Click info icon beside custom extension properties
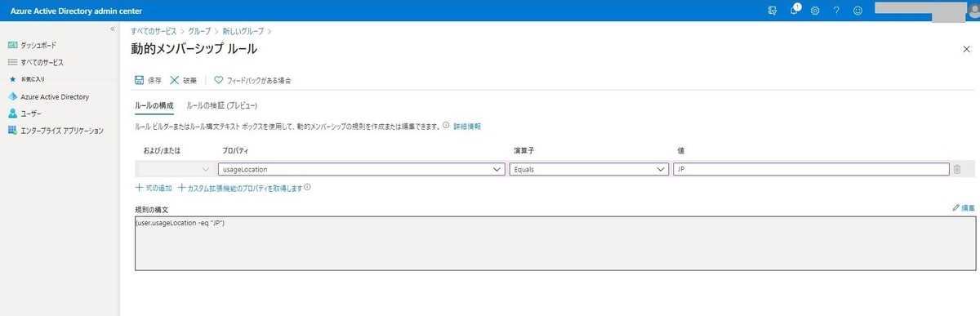This screenshot has width=980, height=316. pyautogui.click(x=308, y=187)
